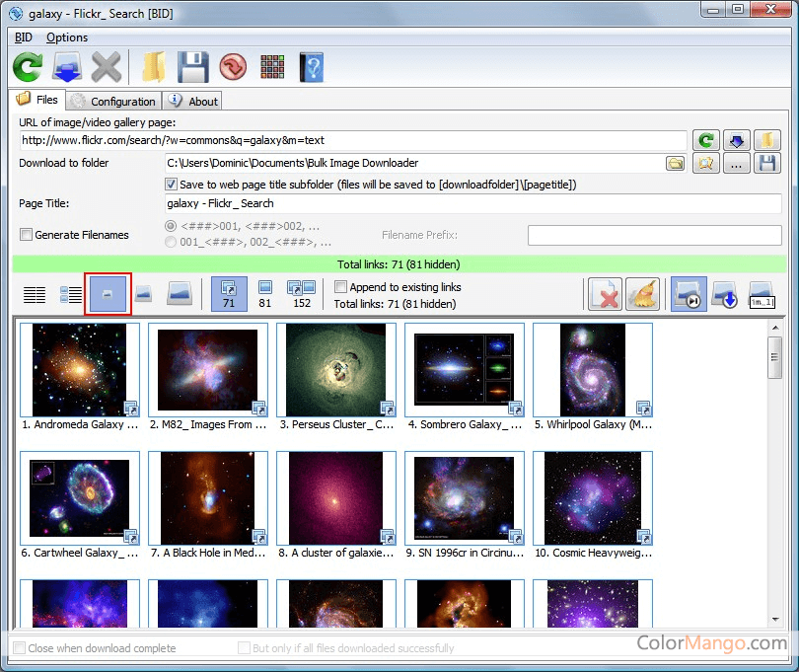Image resolution: width=799 pixels, height=672 pixels.
Task: Show the 152 all-links filter
Action: [x=301, y=294]
